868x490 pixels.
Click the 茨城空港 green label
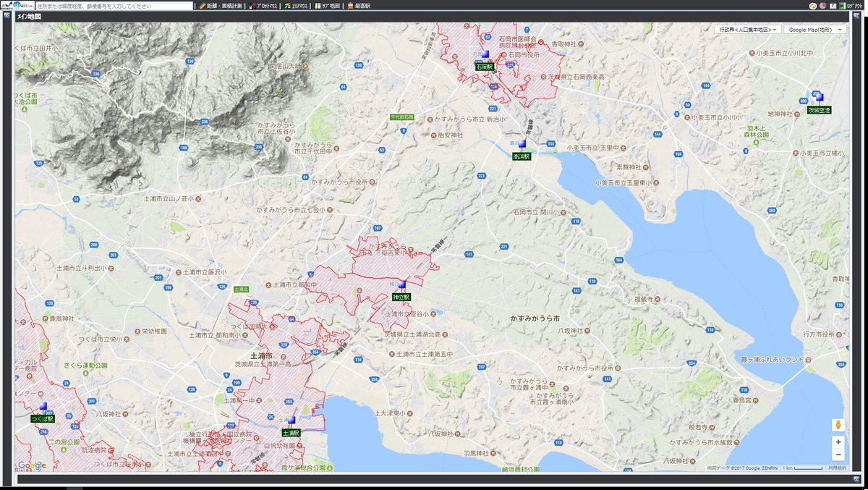(x=820, y=110)
